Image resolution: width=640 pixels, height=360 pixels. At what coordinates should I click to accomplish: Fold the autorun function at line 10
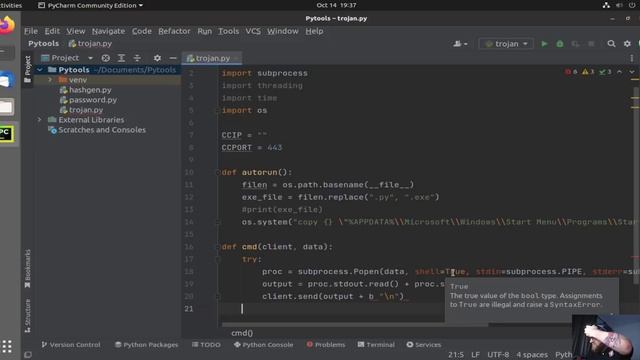pyautogui.click(x=218, y=172)
